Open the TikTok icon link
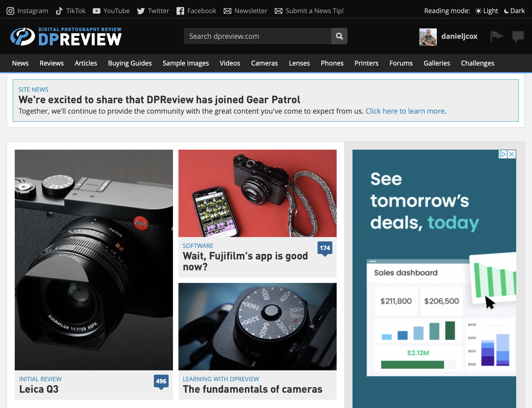Screen dimensions: 532x408 tap(59, 11)
